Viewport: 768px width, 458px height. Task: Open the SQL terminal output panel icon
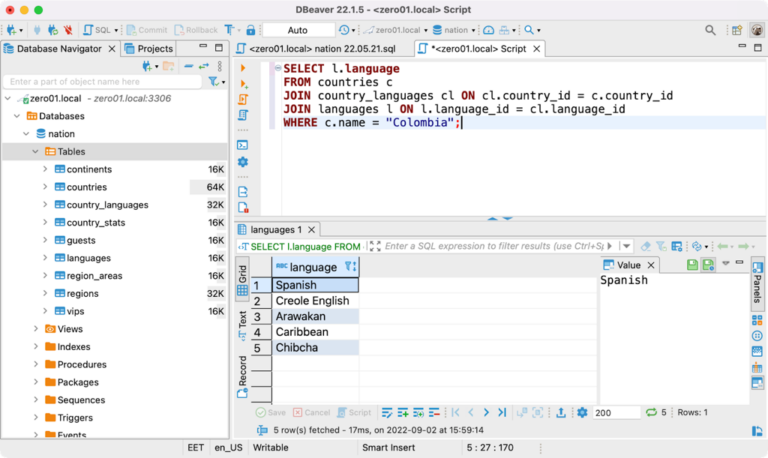[x=242, y=145]
